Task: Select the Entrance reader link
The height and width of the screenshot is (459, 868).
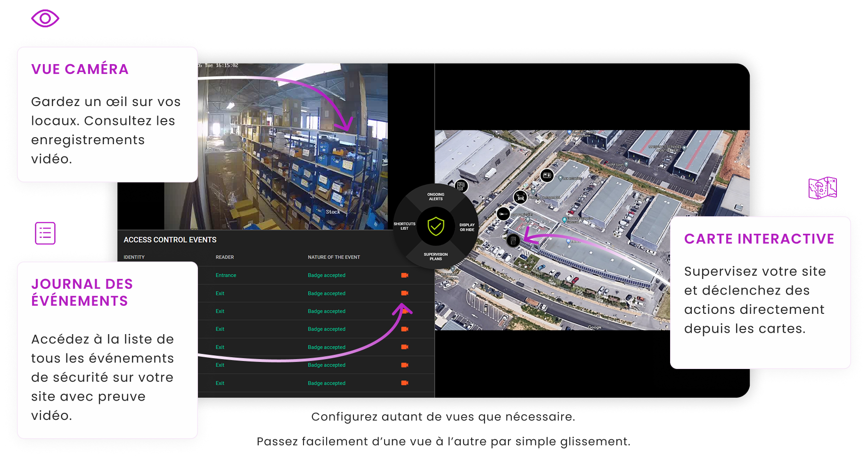Action: 226,275
